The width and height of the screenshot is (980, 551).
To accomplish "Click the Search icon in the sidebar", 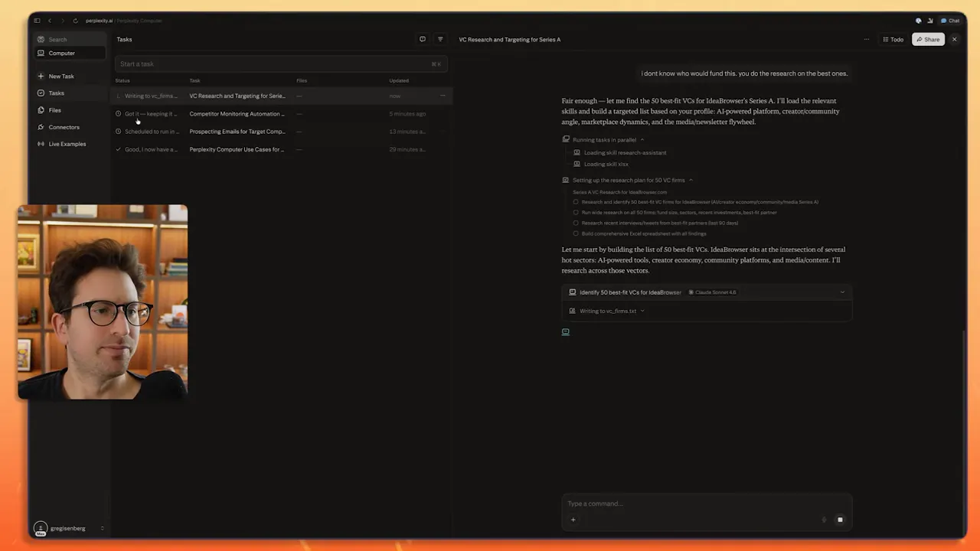I will (x=41, y=39).
